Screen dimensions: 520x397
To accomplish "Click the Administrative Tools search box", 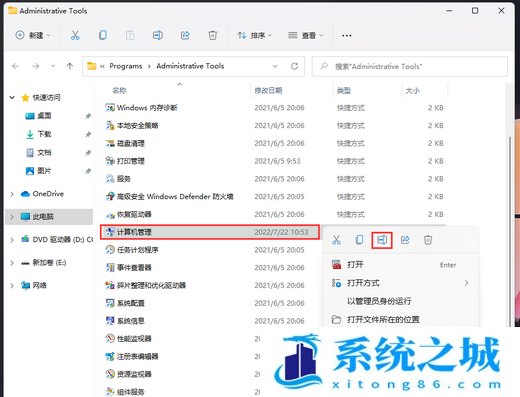I will 410,67.
